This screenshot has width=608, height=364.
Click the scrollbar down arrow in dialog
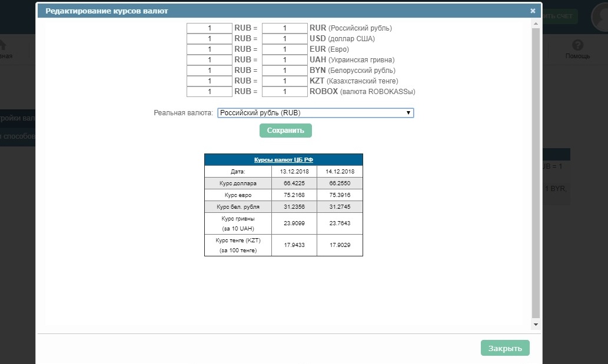(536, 324)
